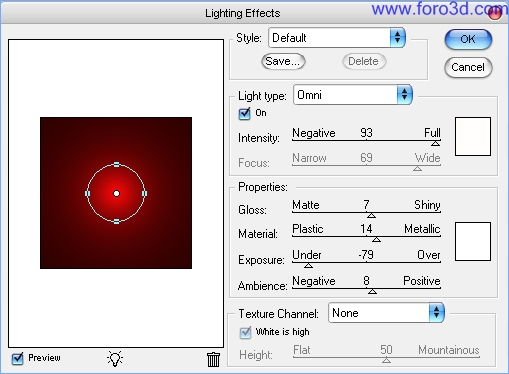Click the Intensity slider thumb
Screen dimensions: 509x374
point(435,143)
